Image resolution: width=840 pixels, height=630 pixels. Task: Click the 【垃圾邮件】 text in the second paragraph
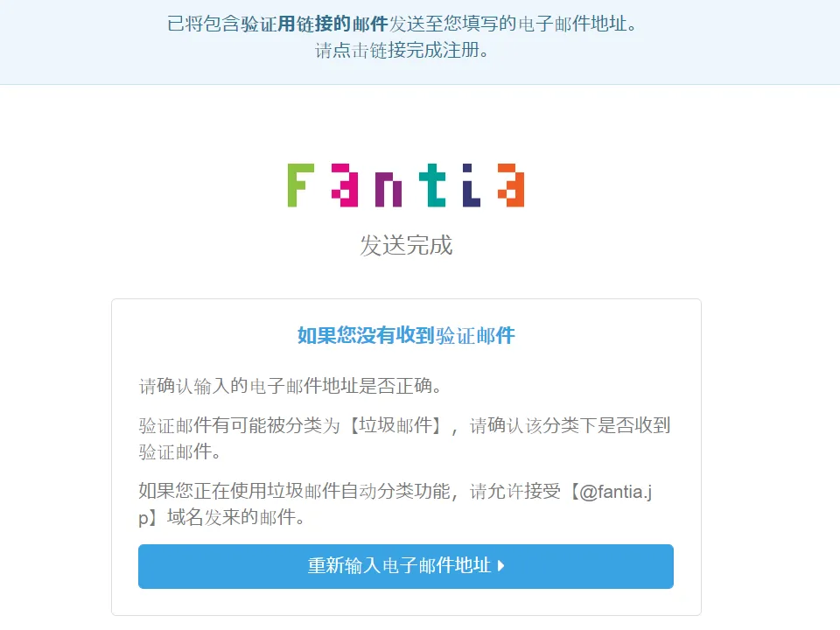click(x=395, y=425)
